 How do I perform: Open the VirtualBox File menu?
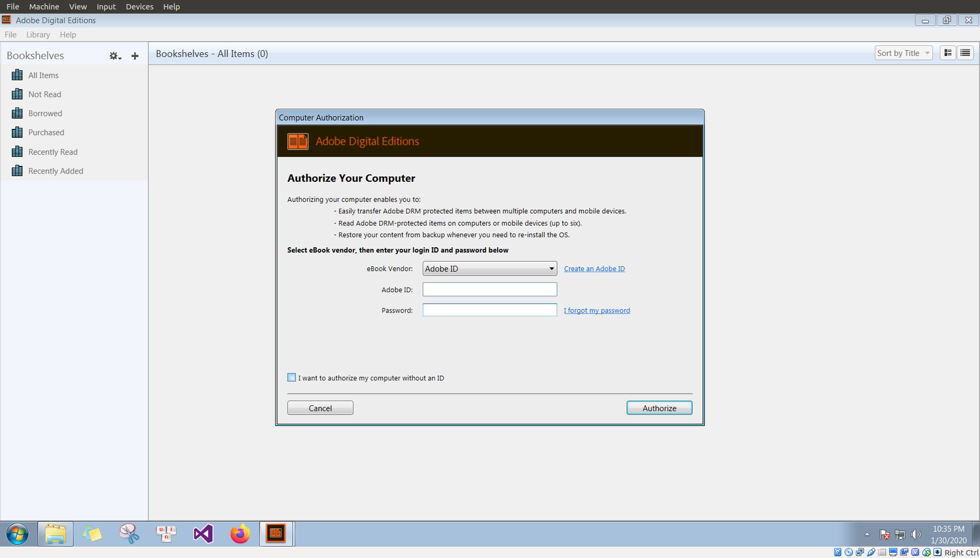pos(12,7)
